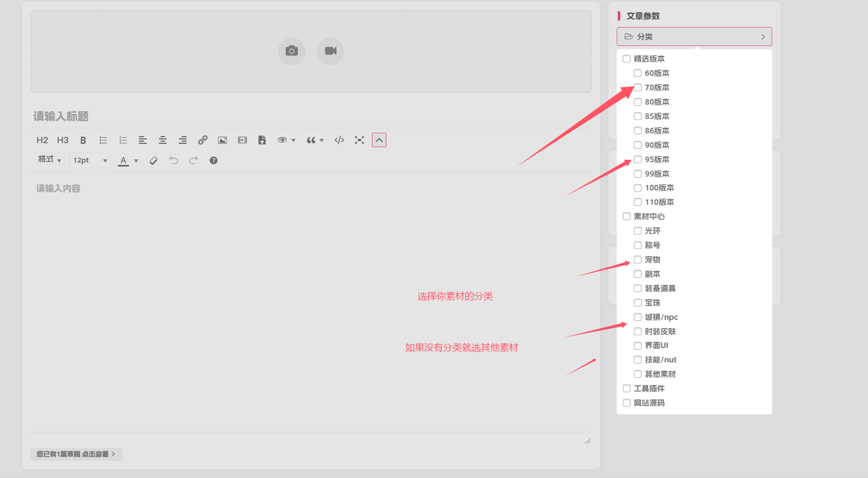This screenshot has height=478, width=868.
Task: Insert a bulleted list
Action: pos(103,140)
